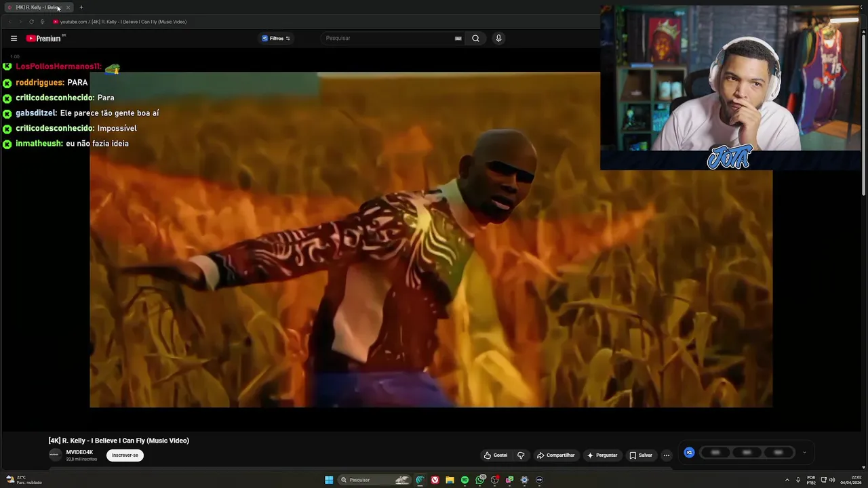The width and height of the screenshot is (868, 488).
Task: Click the video title I Believe I Can Fly
Action: click(119, 441)
